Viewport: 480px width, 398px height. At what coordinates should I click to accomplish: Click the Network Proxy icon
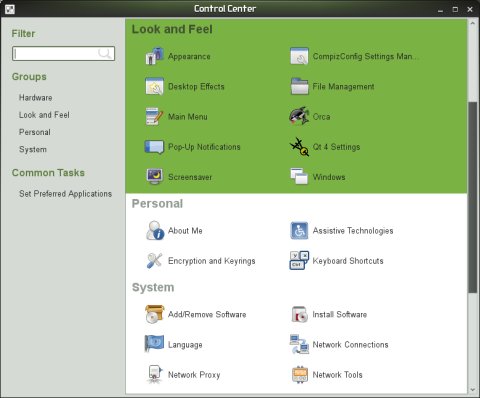click(x=154, y=374)
